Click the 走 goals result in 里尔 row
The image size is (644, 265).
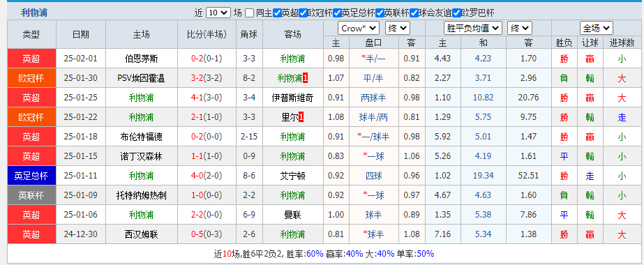point(622,118)
